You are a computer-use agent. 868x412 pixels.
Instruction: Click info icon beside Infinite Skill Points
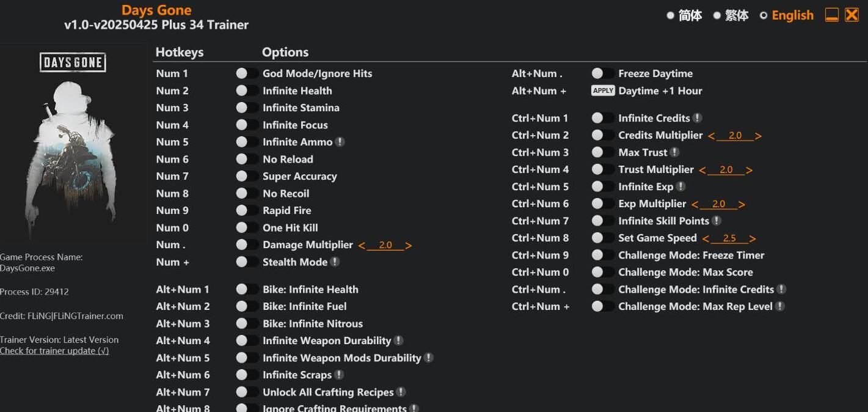717,221
